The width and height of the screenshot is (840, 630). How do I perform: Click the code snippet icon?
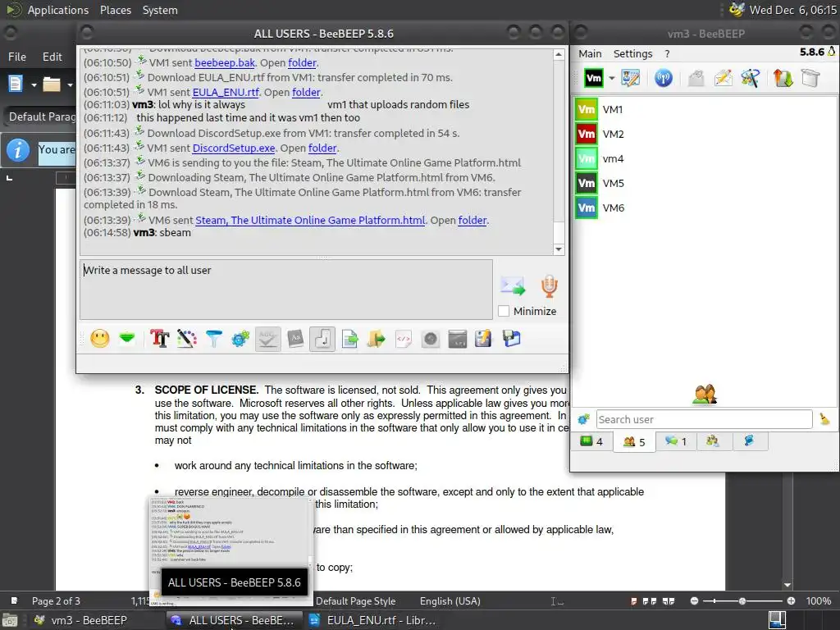point(404,339)
